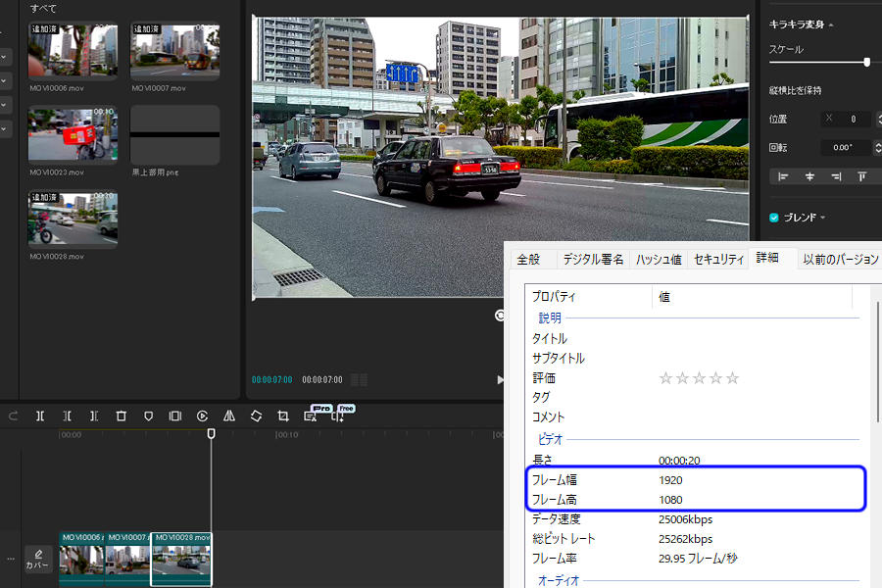Select the MOVI0028.mov clip on timeline
The image size is (882, 588).
181,560
